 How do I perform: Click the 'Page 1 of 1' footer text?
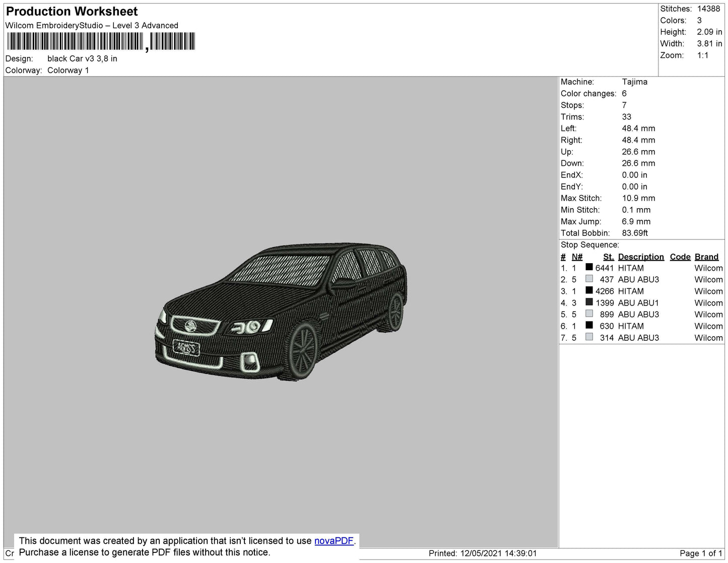click(x=701, y=553)
